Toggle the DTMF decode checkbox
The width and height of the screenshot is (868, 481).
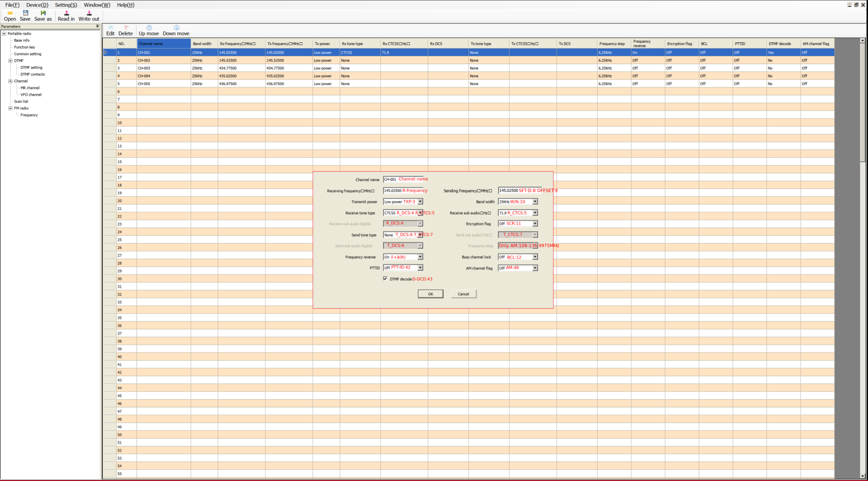point(385,279)
